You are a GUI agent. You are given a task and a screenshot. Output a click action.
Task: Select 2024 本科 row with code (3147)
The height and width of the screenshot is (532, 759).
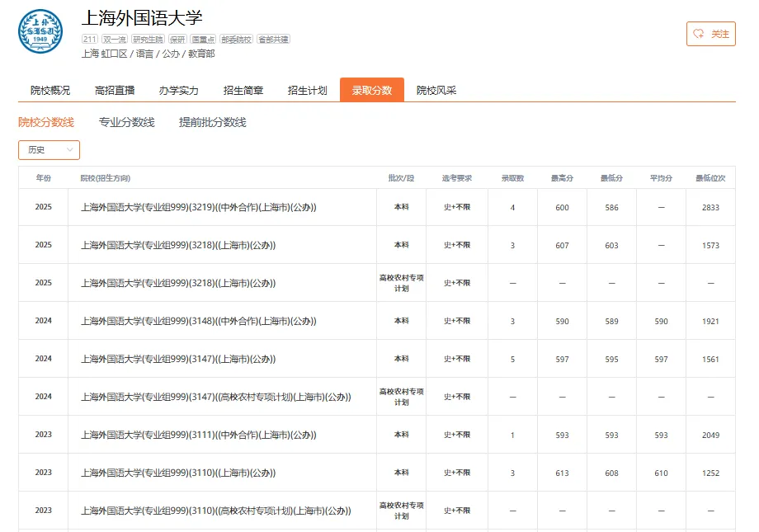coord(376,359)
